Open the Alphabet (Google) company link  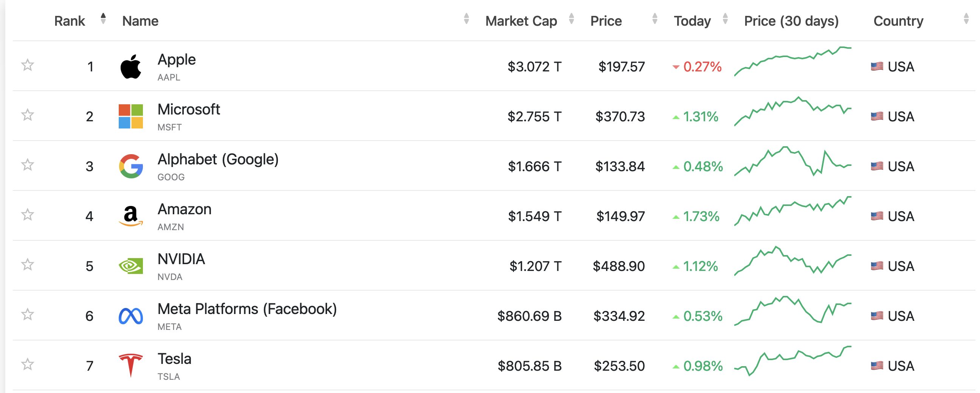click(x=218, y=159)
